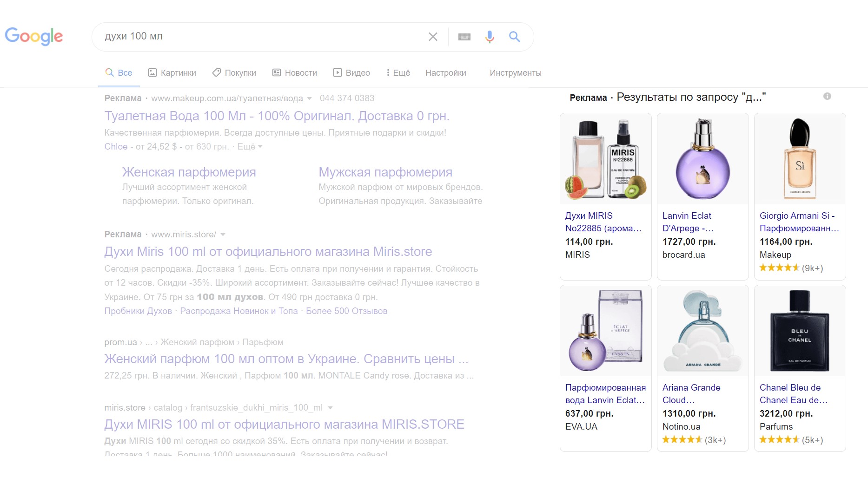Expand Ещё price options under Chloe
The width and height of the screenshot is (868, 490).
pyautogui.click(x=250, y=147)
